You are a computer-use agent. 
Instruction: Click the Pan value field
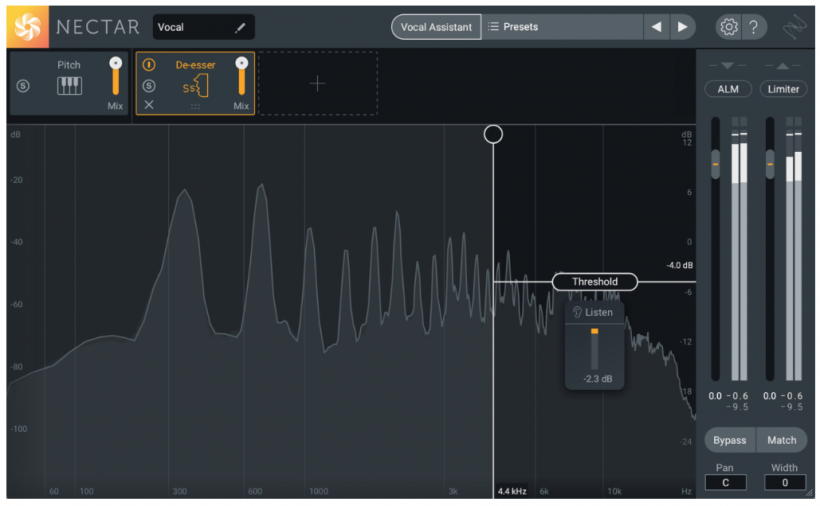coord(725,482)
